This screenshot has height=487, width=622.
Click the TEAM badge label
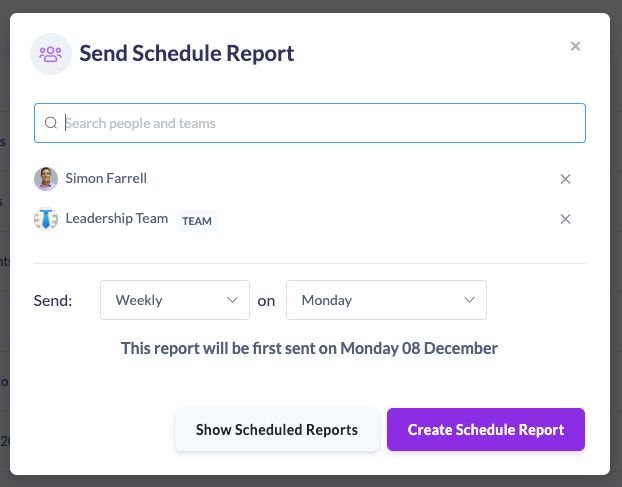(197, 221)
